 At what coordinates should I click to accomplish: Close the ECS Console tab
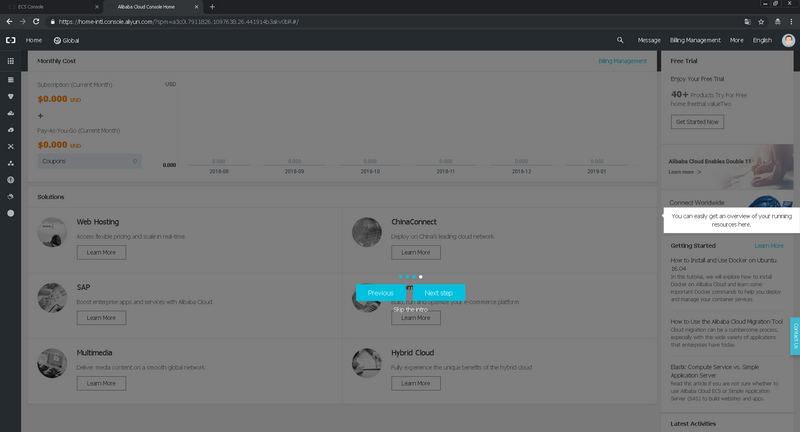pyautogui.click(x=97, y=7)
